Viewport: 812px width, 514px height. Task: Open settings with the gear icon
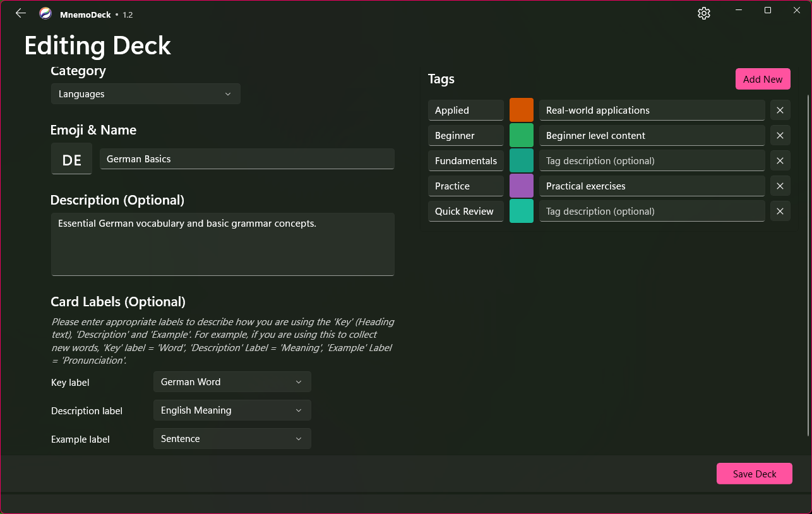[704, 13]
